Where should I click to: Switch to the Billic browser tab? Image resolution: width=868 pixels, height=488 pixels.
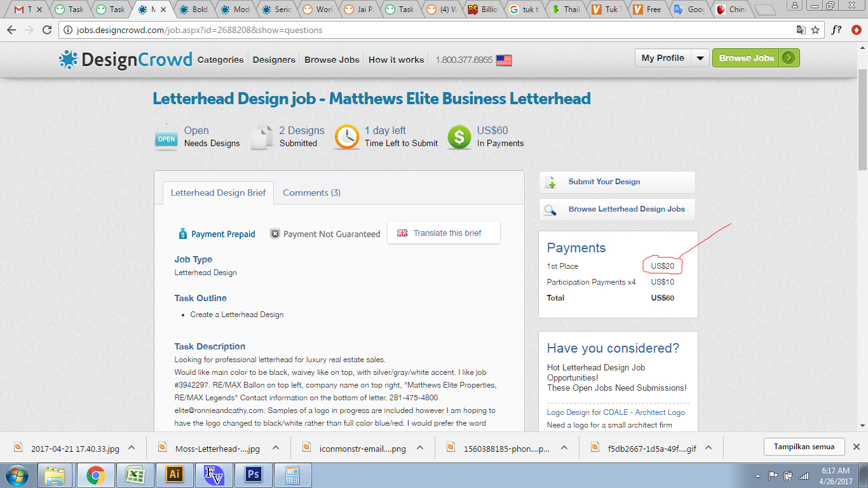483,10
